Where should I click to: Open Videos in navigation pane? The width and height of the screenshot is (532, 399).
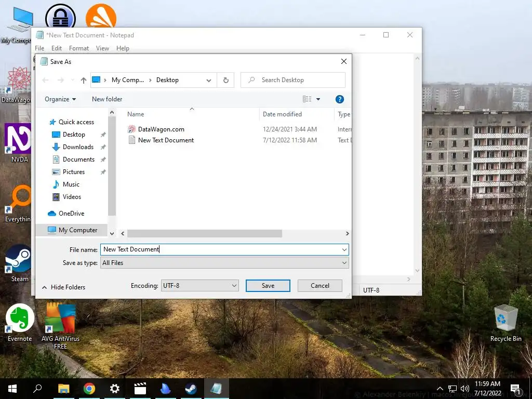coord(72,197)
